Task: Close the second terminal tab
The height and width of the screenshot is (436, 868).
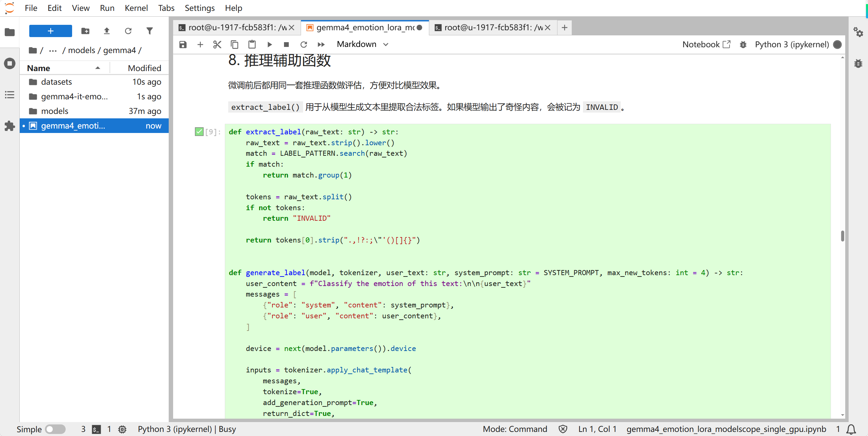Action: click(x=548, y=28)
